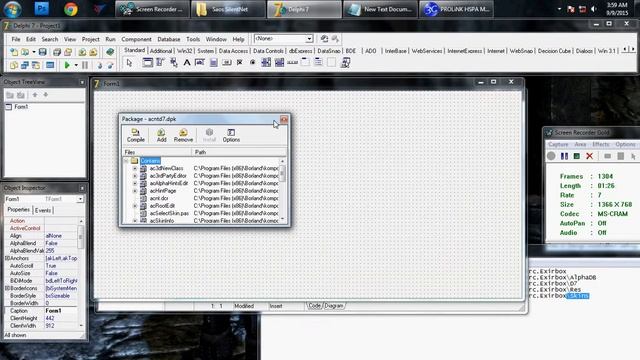640x360 pixels.
Task: Click the Package file list vertical scrollbar
Action: pos(282,191)
